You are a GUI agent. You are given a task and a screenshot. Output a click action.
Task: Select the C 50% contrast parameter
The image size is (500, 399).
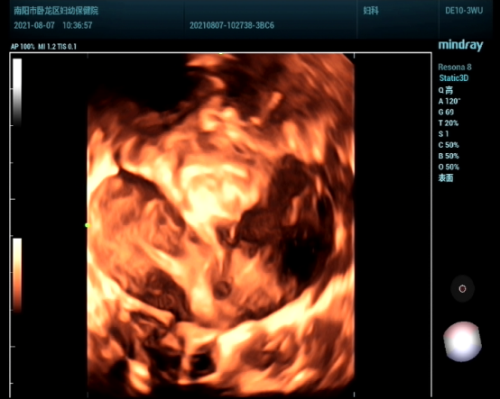pos(449,145)
